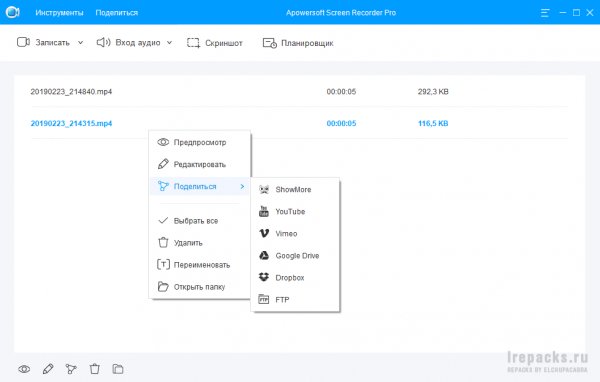Click the Dropbox logo icon

tap(264, 277)
